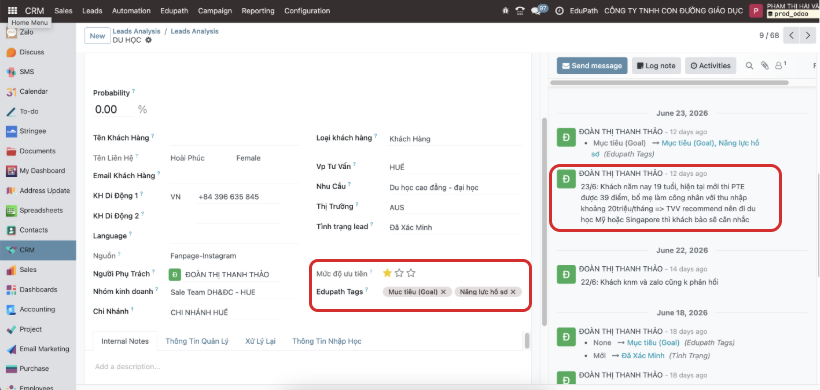Open Thị Trường field showing AUS

tap(455, 208)
